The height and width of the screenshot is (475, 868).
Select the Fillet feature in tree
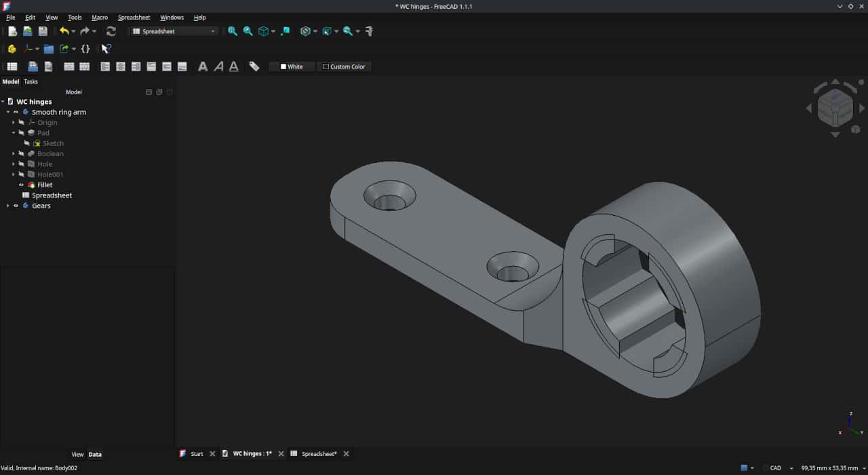[x=45, y=185]
